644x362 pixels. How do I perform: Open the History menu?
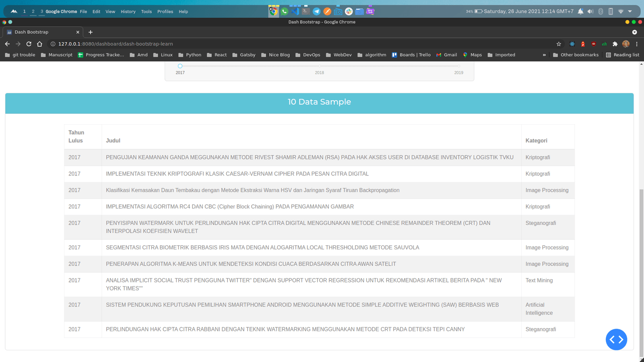point(128,12)
